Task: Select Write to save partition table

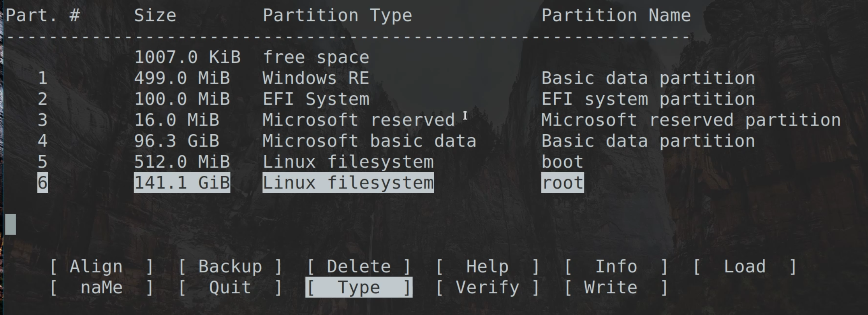Action: tap(616, 288)
